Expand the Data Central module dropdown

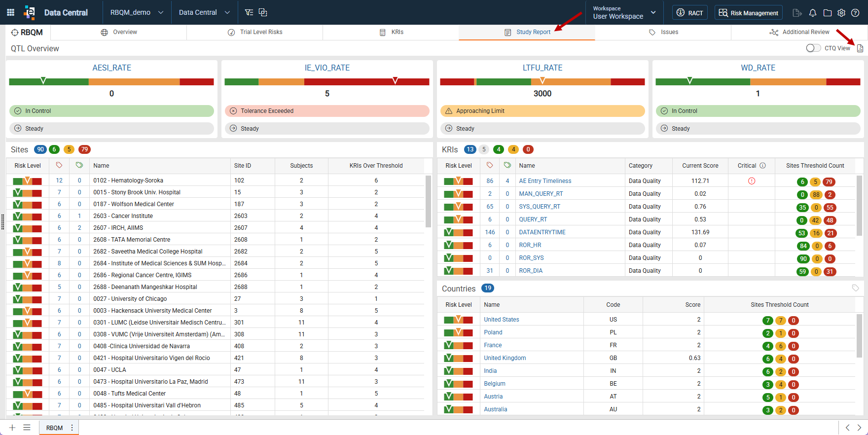pyautogui.click(x=205, y=12)
